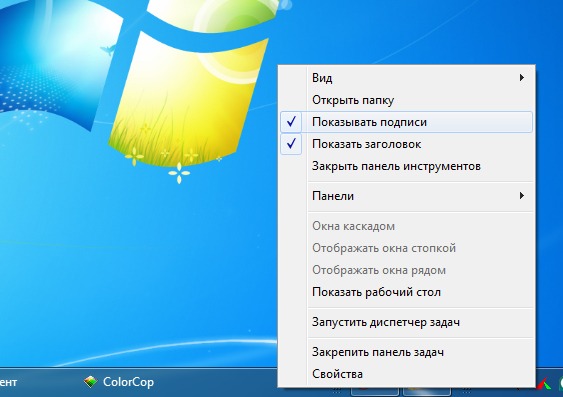
Task: Launch Запустить диспетчер задач
Action: (406, 322)
